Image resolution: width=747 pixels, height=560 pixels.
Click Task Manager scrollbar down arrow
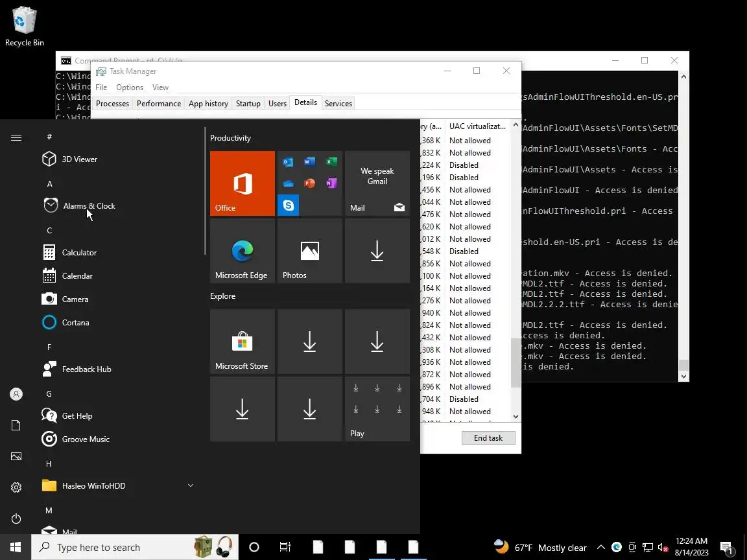point(516,416)
